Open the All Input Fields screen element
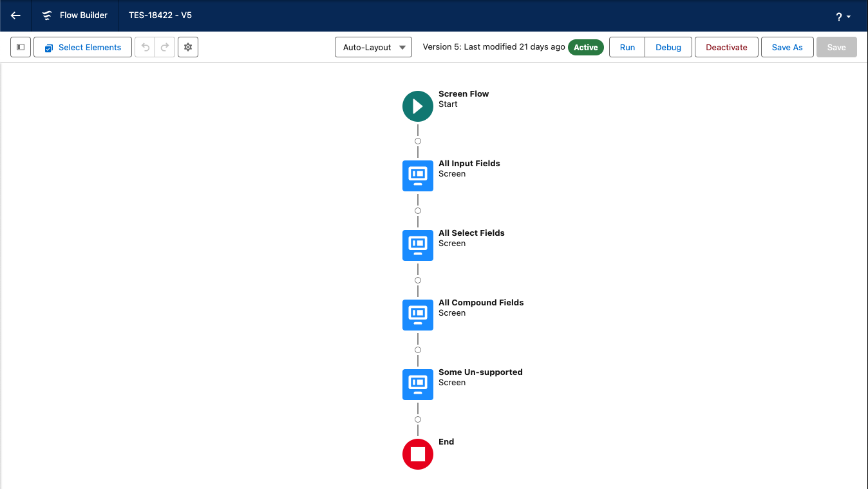Screen dimensions: 868x489 point(418,176)
